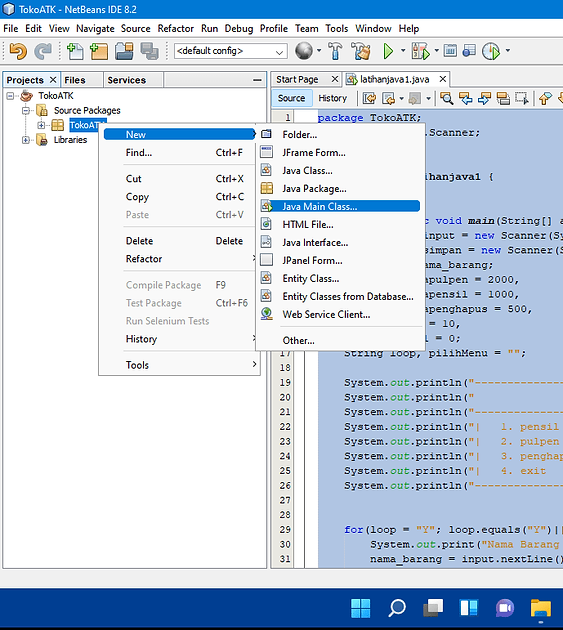
Task: Click the Find Selection magnifier icon
Action: [446, 98]
